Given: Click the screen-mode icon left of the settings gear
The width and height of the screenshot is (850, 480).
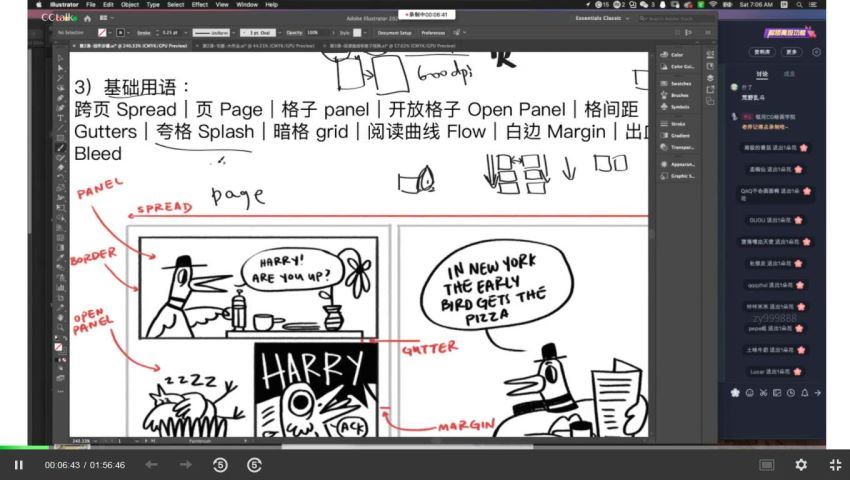Looking at the screenshot, I should (767, 465).
